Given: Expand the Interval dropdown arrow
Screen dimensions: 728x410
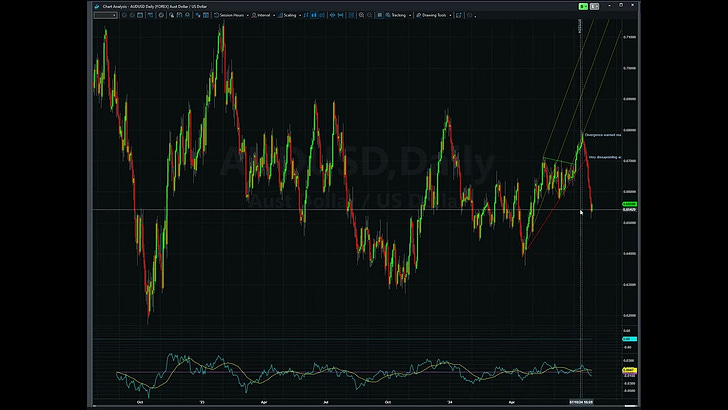Looking at the screenshot, I should pyautogui.click(x=274, y=15).
